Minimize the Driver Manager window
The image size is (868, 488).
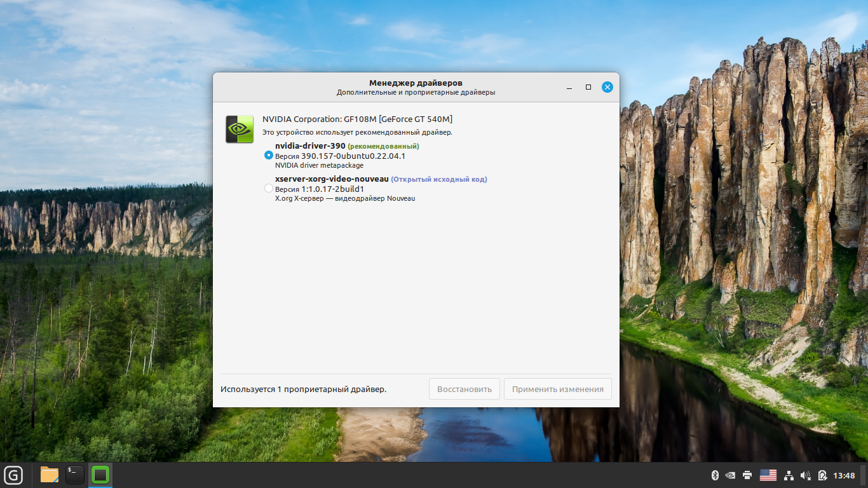tap(569, 87)
